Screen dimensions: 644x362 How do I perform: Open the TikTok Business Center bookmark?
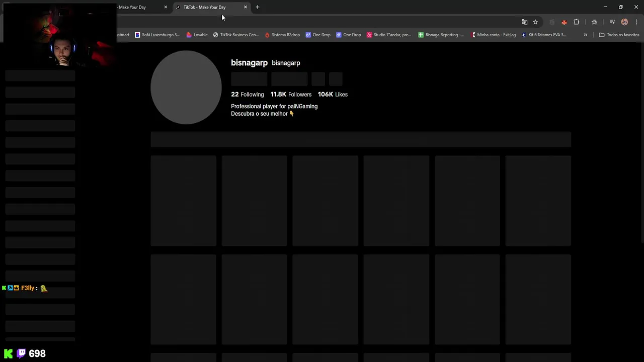click(x=235, y=35)
